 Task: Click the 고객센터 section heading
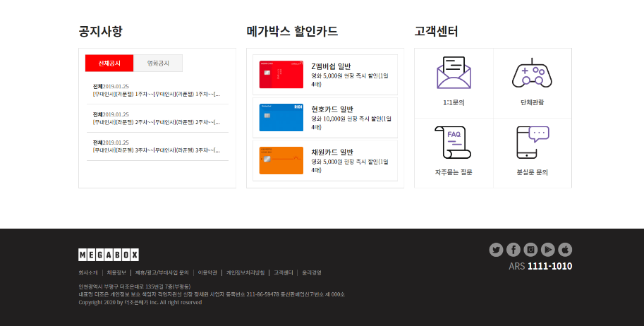[436, 31]
